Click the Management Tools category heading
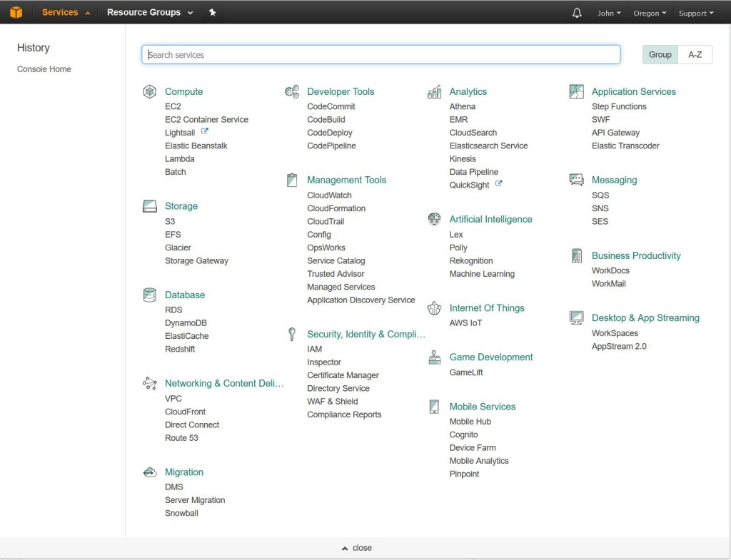The height and width of the screenshot is (560, 731). coord(346,180)
